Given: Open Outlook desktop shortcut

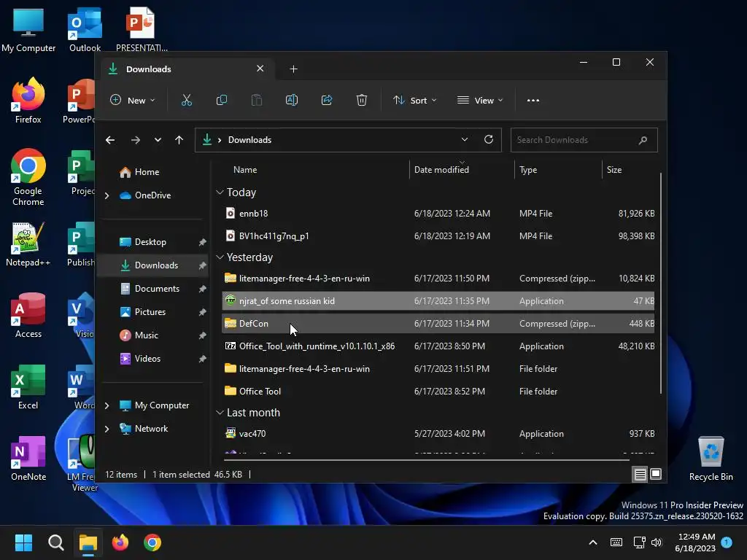Looking at the screenshot, I should point(85,29).
